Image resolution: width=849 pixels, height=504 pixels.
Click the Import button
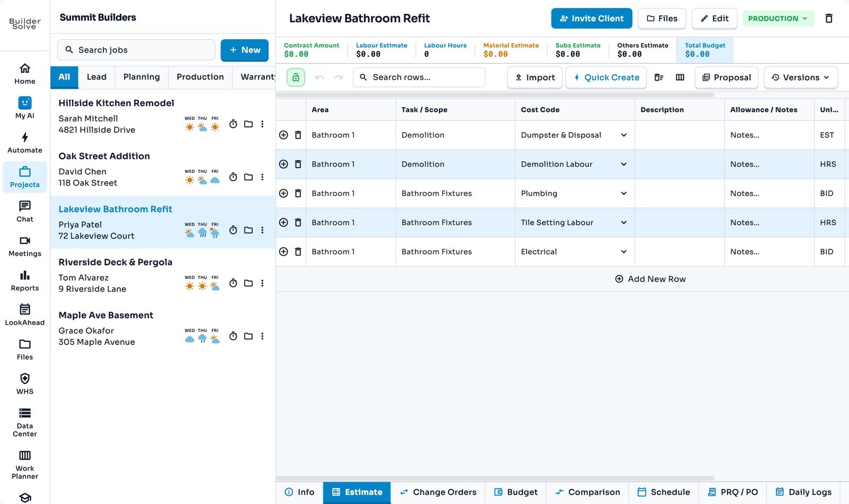[535, 77]
